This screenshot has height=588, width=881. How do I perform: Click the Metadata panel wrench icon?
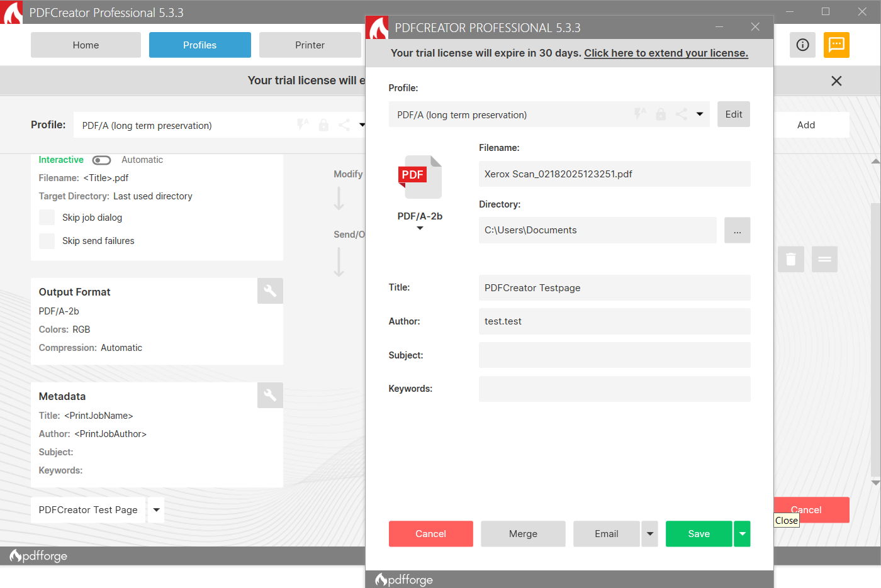270,395
